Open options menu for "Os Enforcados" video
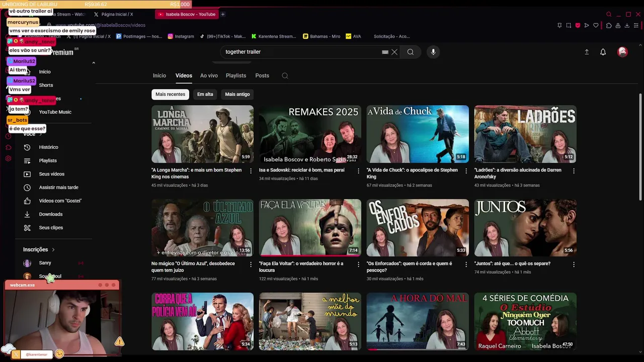Screen dimensions: 644x362 (466, 264)
